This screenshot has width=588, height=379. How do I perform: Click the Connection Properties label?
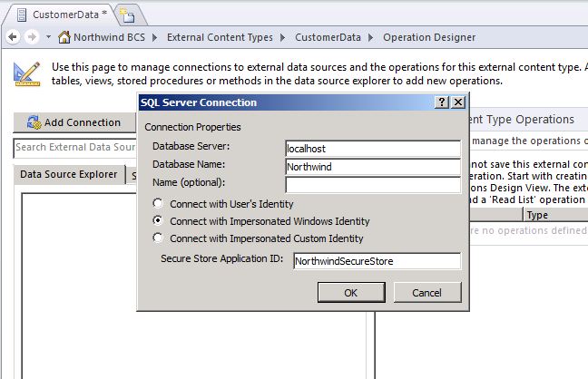192,127
